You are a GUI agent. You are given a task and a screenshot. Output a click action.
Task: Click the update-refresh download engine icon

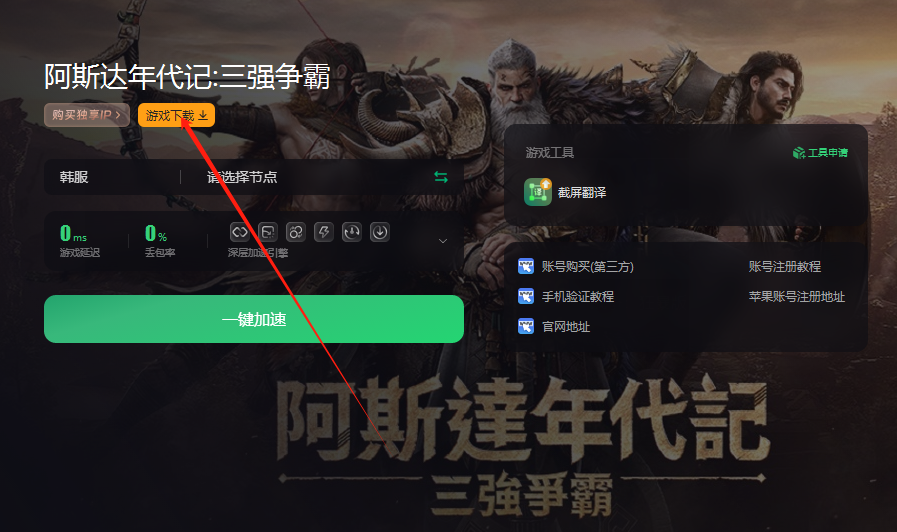pos(352,232)
